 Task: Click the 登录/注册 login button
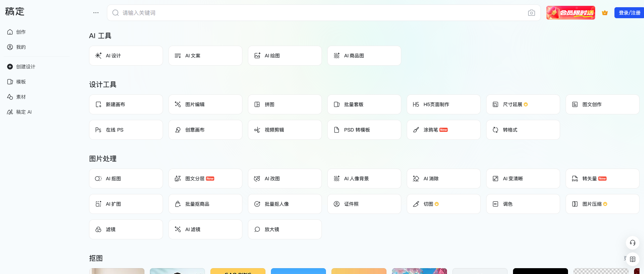(x=629, y=13)
